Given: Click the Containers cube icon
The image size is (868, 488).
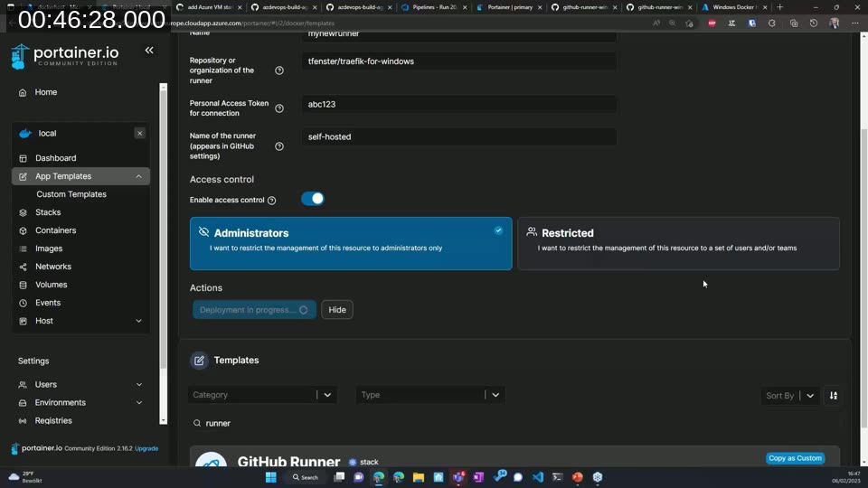Looking at the screenshot, I should coord(23,230).
